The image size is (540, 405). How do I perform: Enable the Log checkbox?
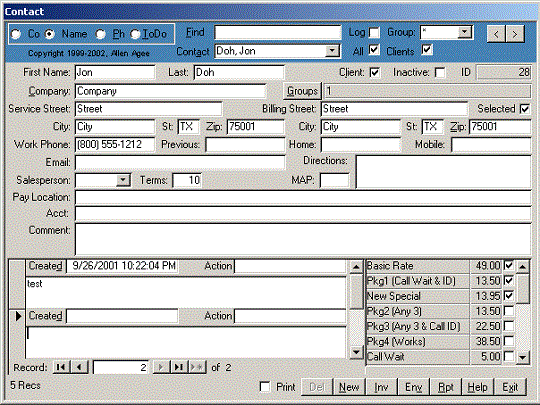(x=374, y=33)
